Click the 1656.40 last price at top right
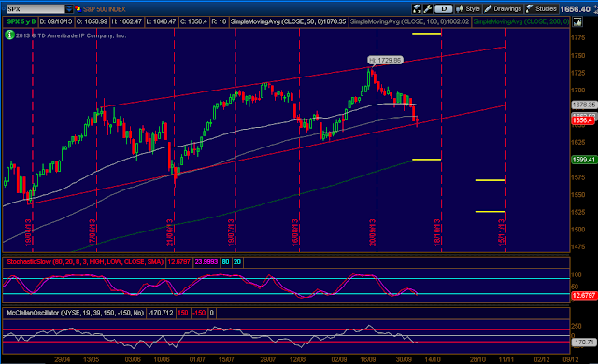Screen dimensions: 598x364 tap(576, 9)
